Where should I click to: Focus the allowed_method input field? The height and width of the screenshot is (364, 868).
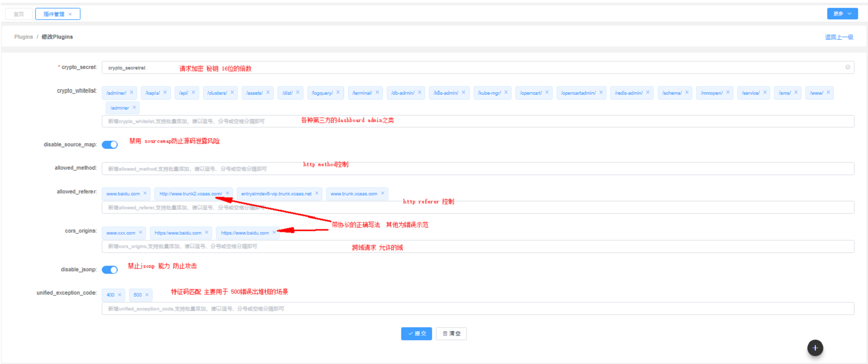point(477,169)
